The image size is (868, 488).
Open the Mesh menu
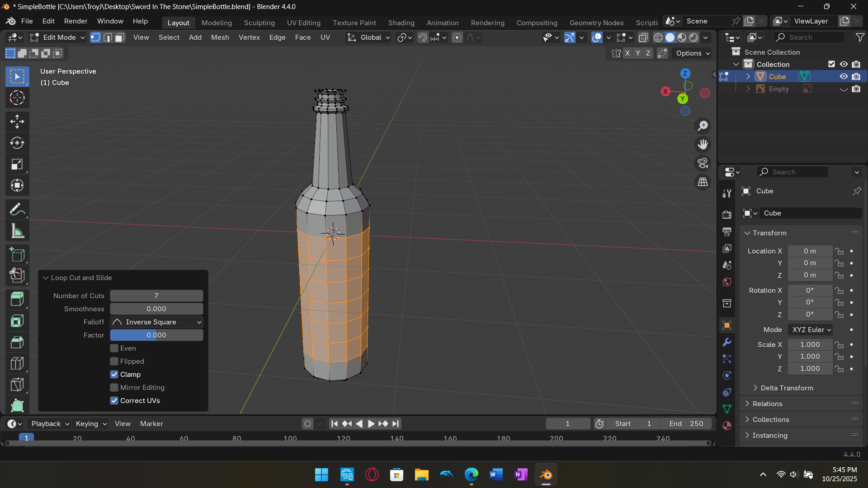(220, 38)
